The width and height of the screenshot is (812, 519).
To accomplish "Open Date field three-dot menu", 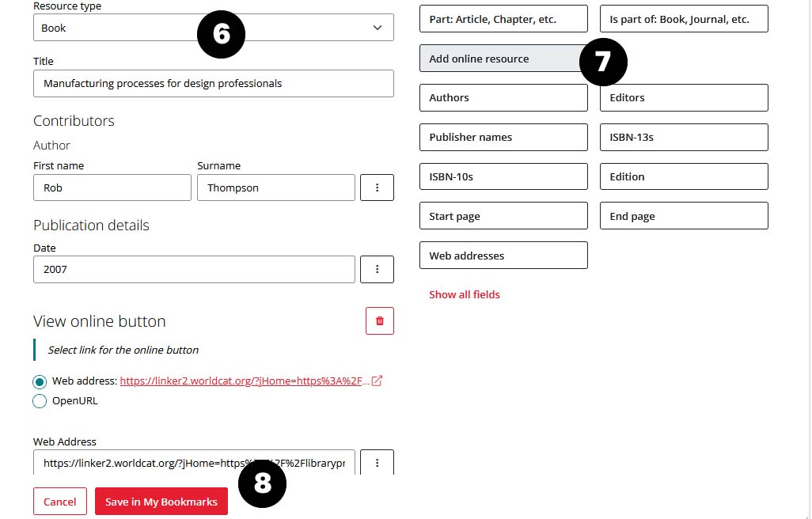I will point(377,269).
